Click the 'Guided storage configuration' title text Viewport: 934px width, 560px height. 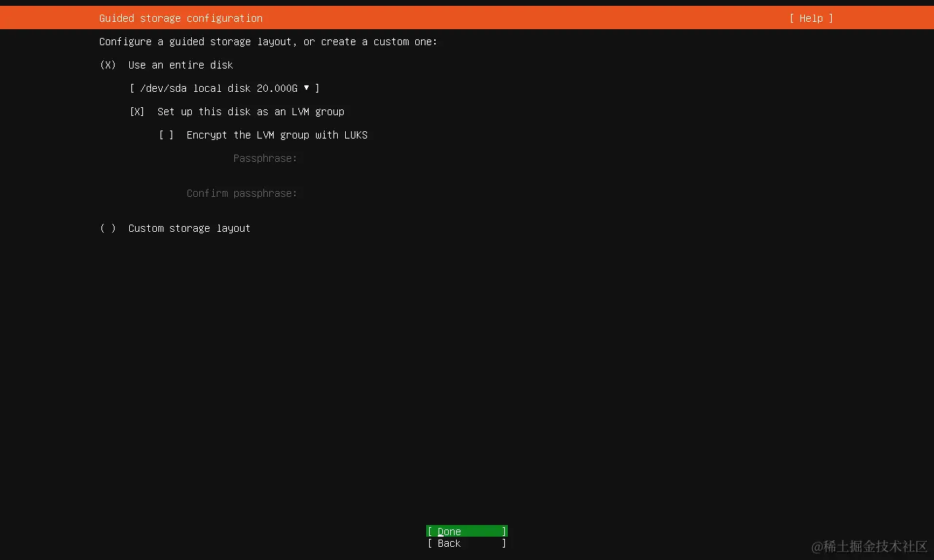(x=181, y=18)
